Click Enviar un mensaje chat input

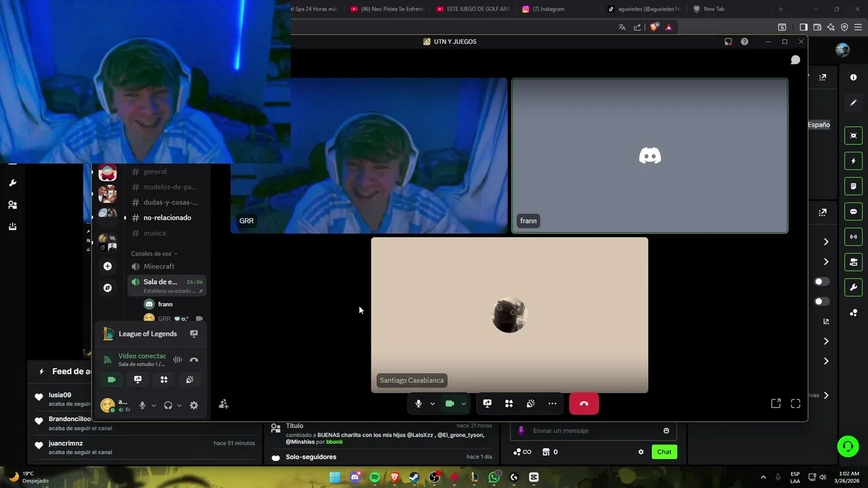pyautogui.click(x=595, y=430)
